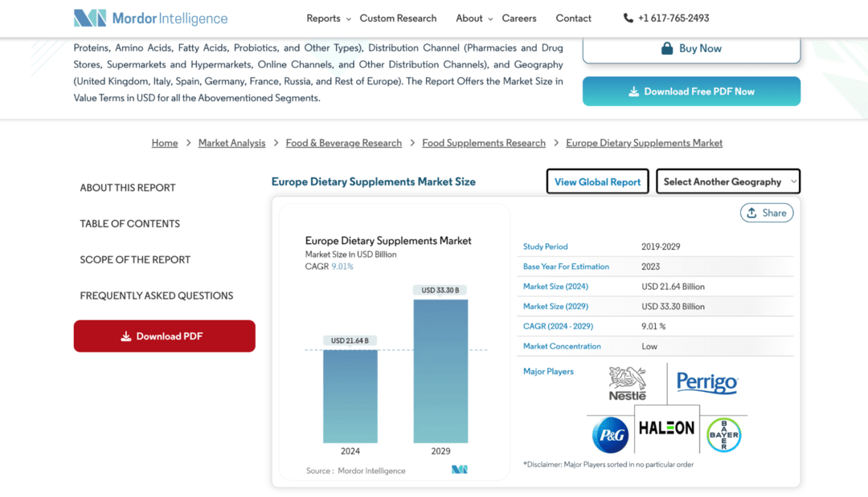The height and width of the screenshot is (497, 868).
Task: Click the P&G logo
Action: coord(611,435)
